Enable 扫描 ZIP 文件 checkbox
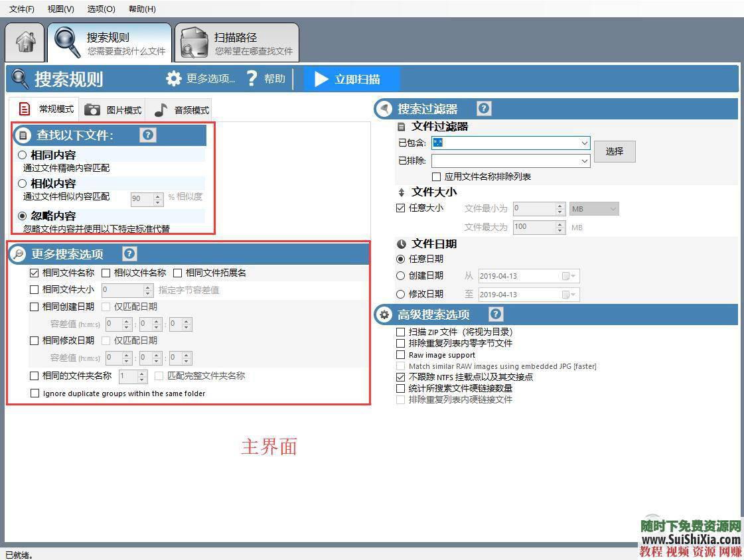The height and width of the screenshot is (560, 744). point(400,332)
